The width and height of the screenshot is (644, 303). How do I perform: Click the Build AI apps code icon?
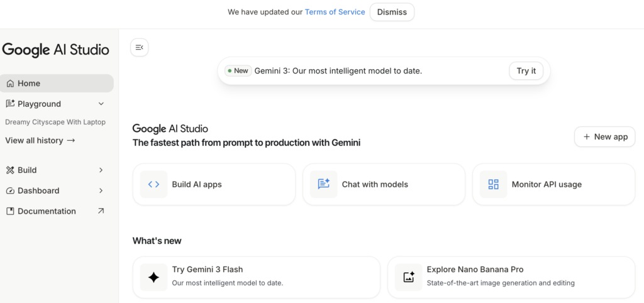click(x=153, y=184)
